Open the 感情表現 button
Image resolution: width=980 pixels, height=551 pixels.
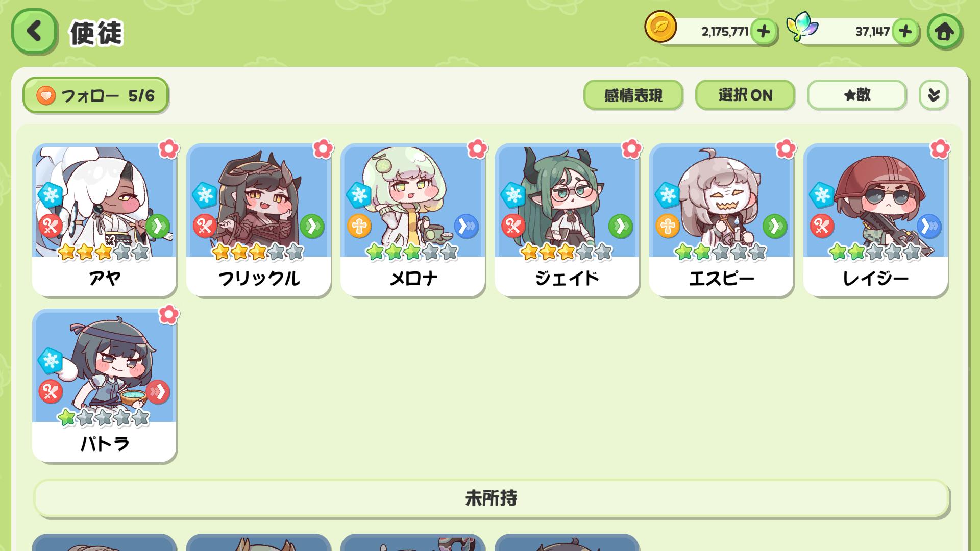click(x=633, y=95)
